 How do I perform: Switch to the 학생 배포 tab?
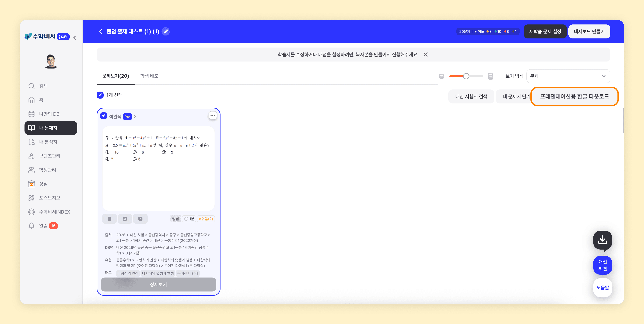point(149,76)
